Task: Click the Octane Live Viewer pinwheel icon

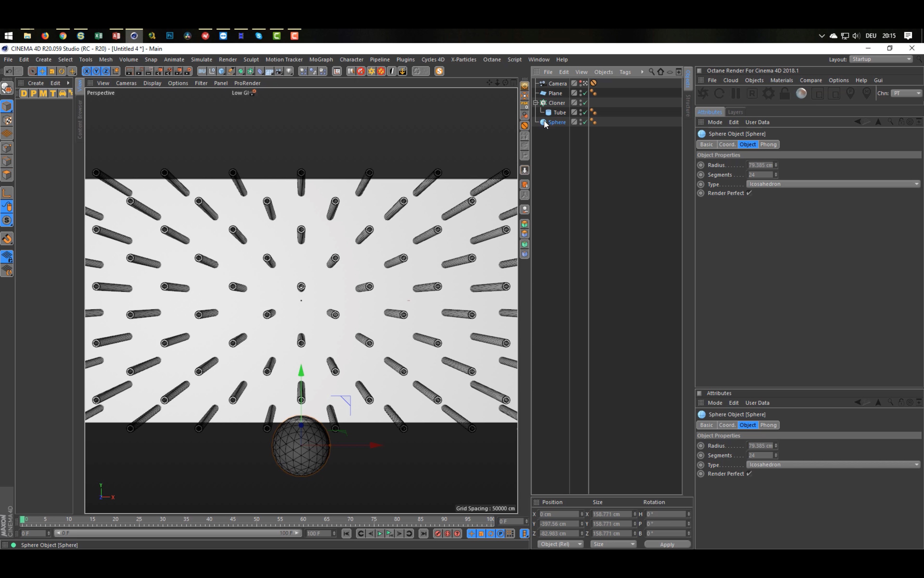Action: 703,93
